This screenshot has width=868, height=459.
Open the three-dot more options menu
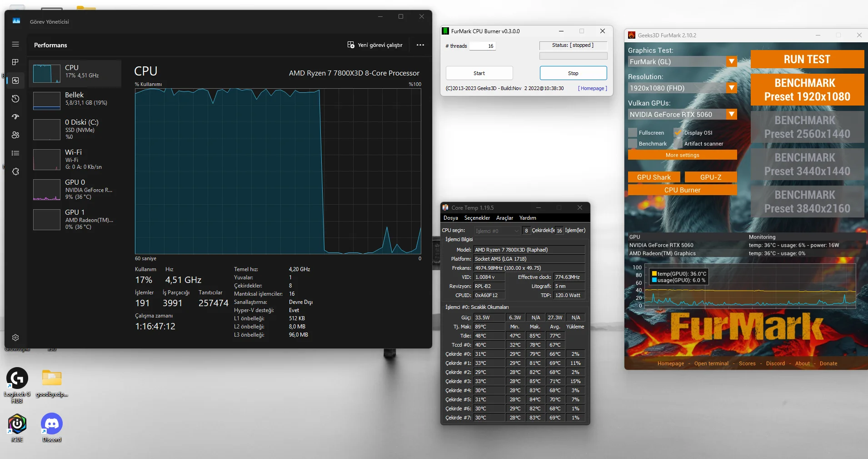pyautogui.click(x=420, y=45)
